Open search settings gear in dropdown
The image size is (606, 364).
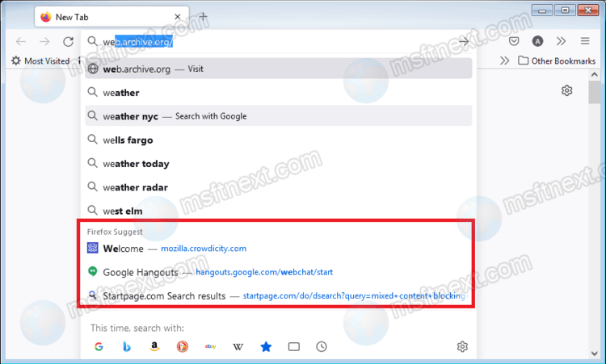(462, 346)
